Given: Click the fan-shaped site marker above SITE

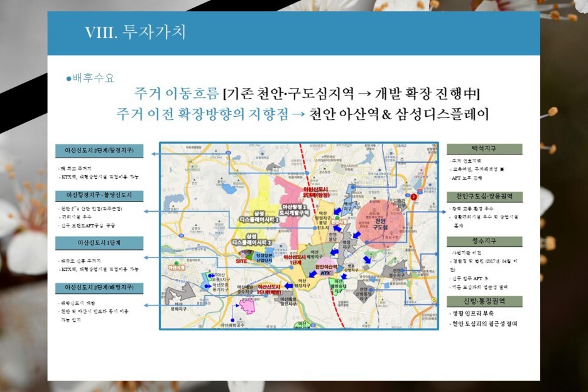Looking at the screenshot, I should pyautogui.click(x=246, y=254).
